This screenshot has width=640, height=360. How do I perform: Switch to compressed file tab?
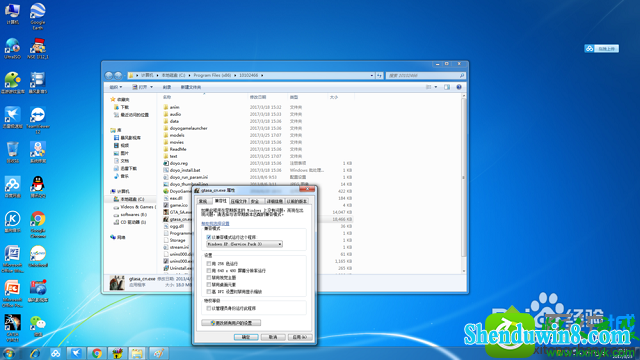pos(238,201)
